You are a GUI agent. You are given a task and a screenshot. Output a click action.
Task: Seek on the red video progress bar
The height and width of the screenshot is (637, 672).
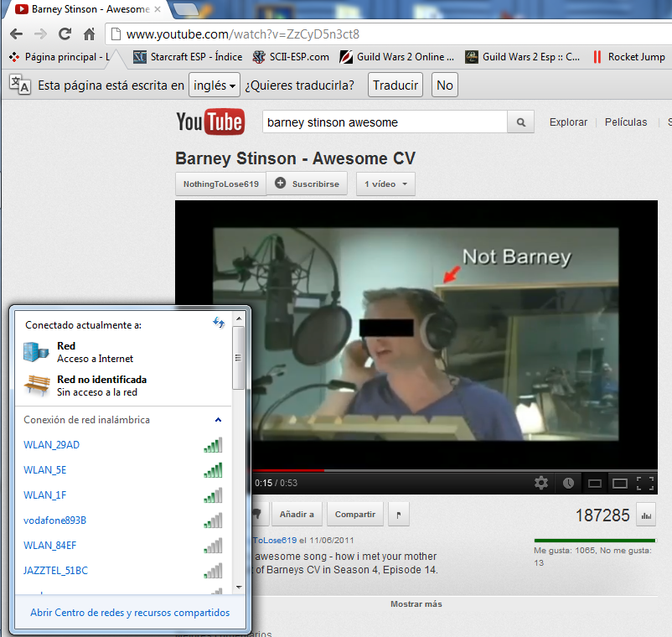coord(288,471)
